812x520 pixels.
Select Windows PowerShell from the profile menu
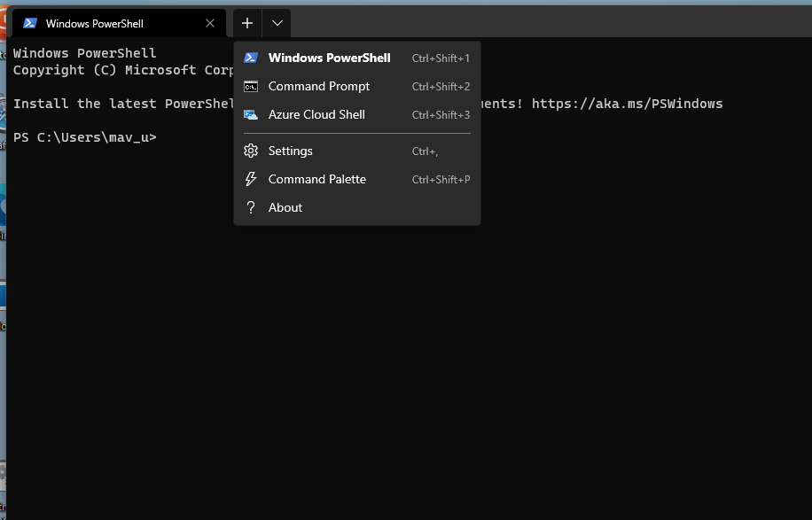329,58
